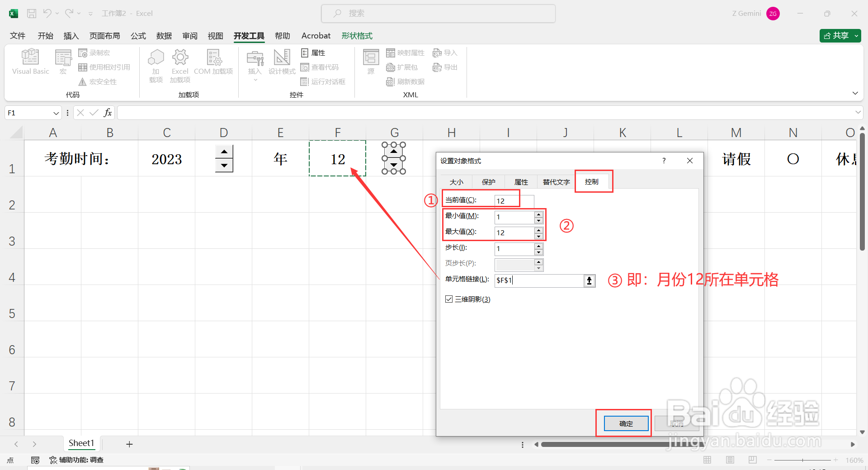This screenshot has height=470, width=868.
Task: Open the Alt Text (替代文字) dialog tab
Action: (x=557, y=182)
